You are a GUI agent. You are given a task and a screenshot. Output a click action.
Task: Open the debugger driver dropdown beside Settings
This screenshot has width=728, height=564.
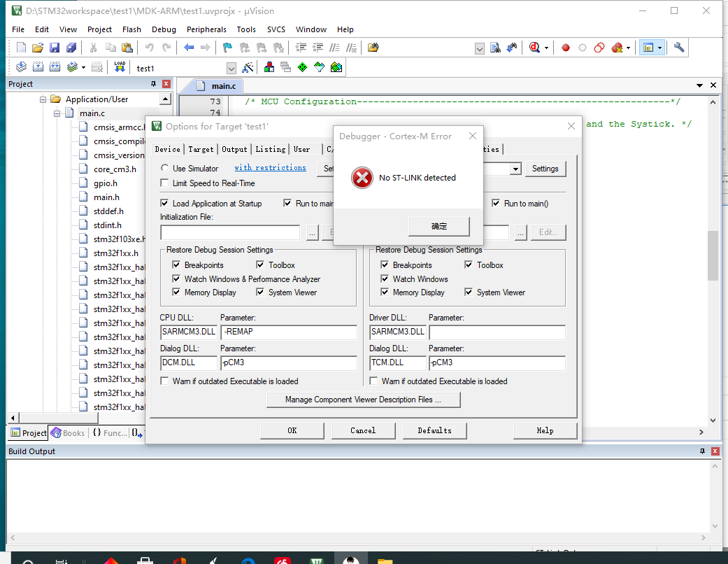[x=515, y=169]
